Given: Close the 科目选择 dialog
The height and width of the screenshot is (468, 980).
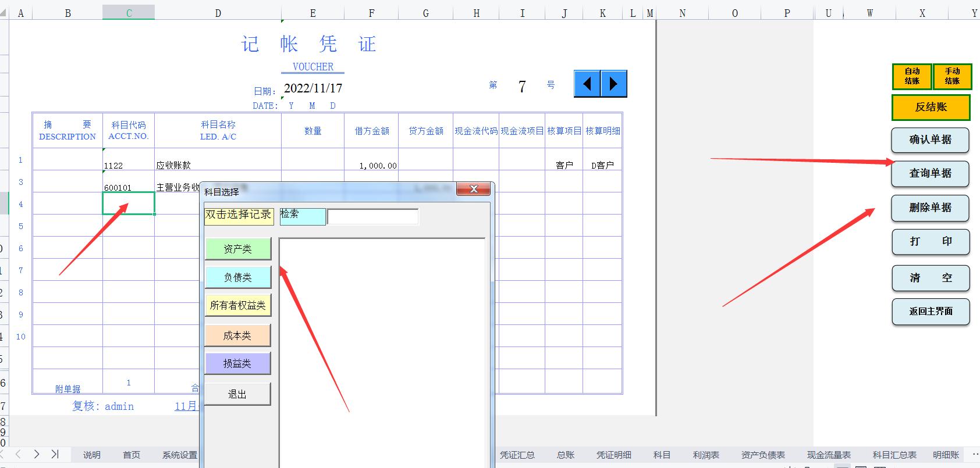Looking at the screenshot, I should click(x=474, y=189).
